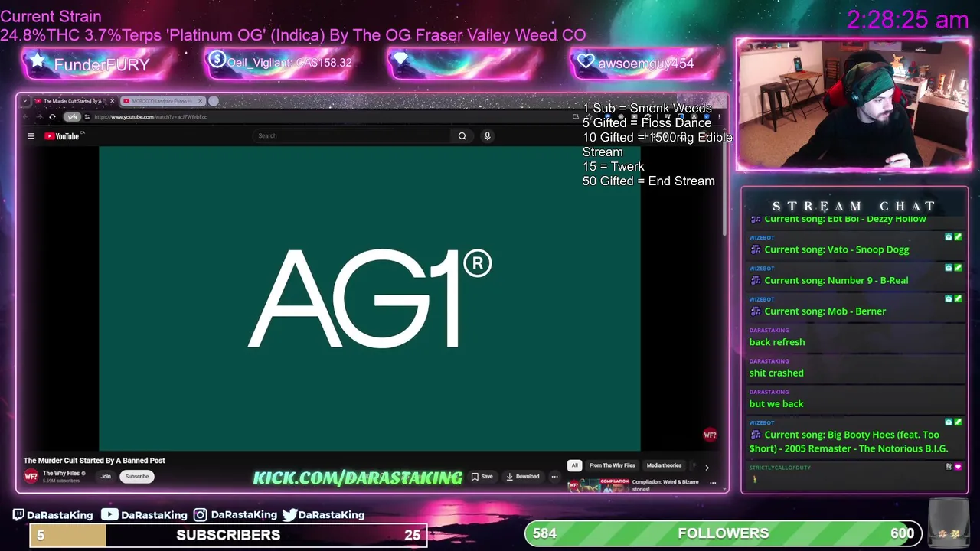
Task: Focus the YouTube search field
Action: pyautogui.click(x=352, y=136)
